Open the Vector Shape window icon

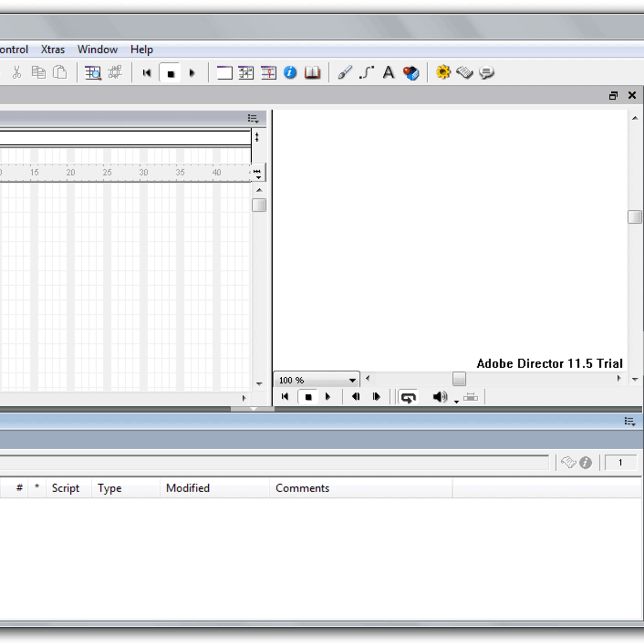367,72
